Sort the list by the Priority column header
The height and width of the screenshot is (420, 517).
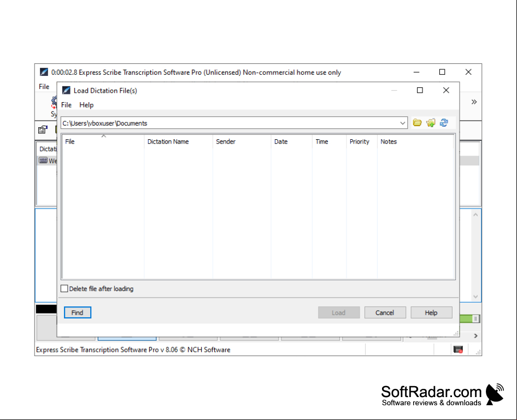[362, 141]
